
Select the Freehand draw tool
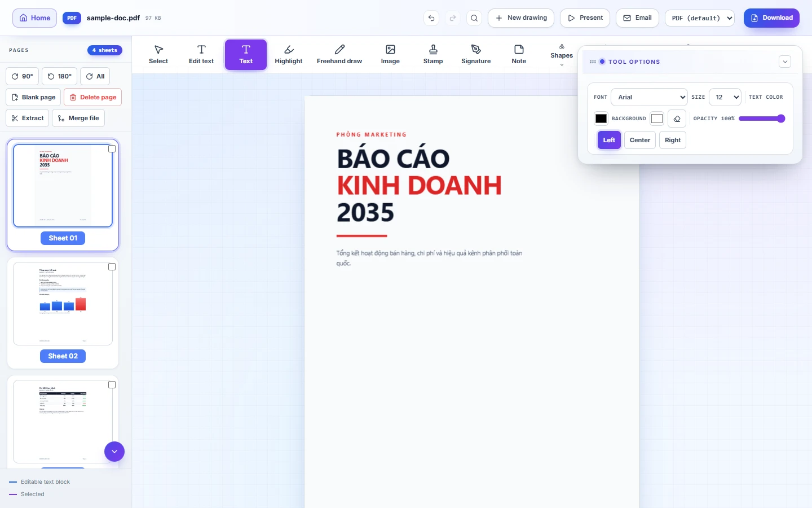(339, 55)
